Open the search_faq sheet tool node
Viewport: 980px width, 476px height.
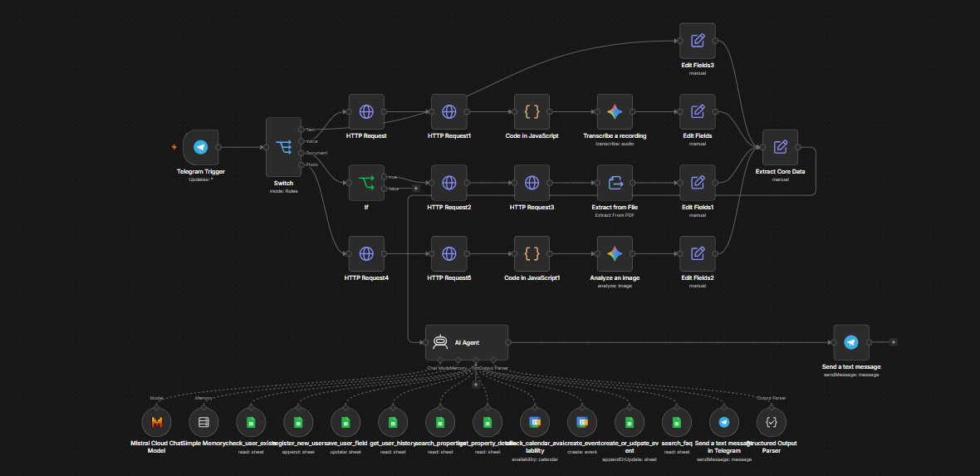point(676,422)
